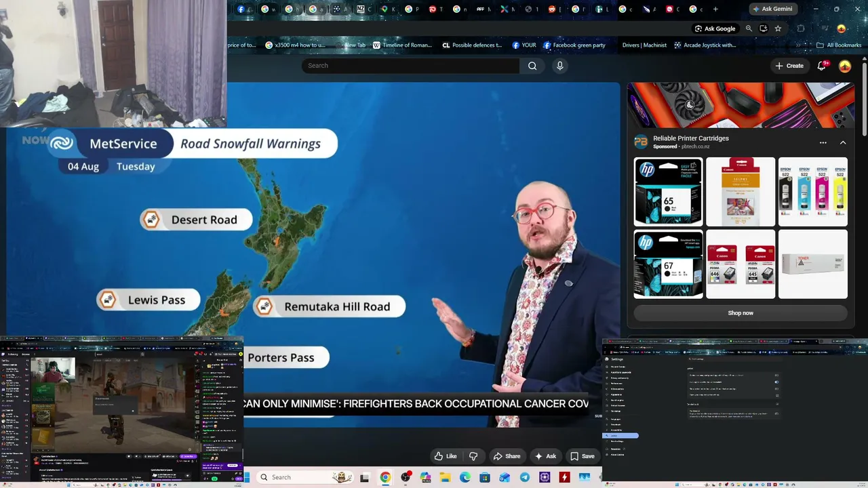Open the HP 65 ink cartridge thumbnail

(x=668, y=192)
